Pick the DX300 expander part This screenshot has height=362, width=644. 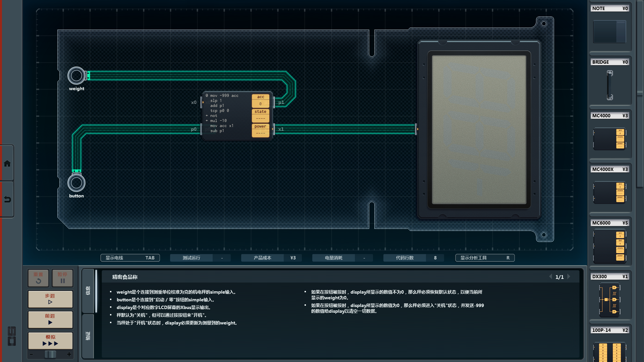click(x=609, y=299)
